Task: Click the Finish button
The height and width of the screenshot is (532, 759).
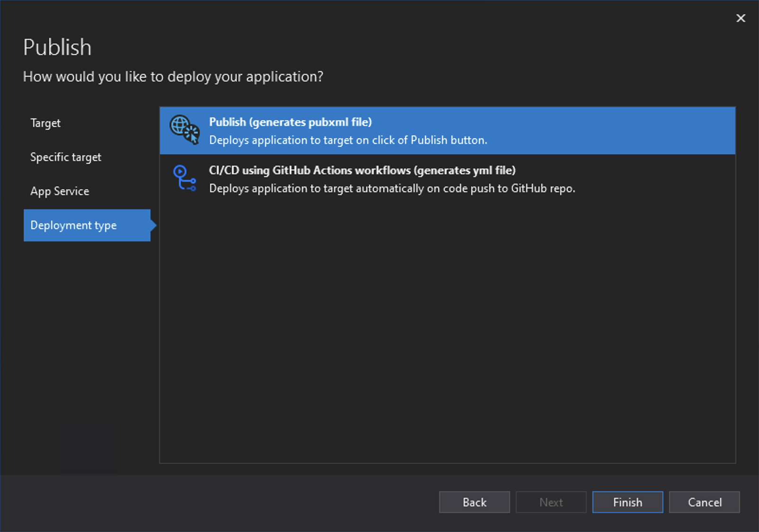Action: coord(627,502)
